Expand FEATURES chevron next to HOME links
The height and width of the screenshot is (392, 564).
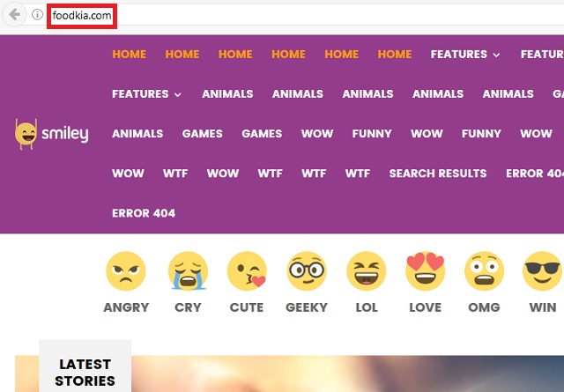[496, 55]
